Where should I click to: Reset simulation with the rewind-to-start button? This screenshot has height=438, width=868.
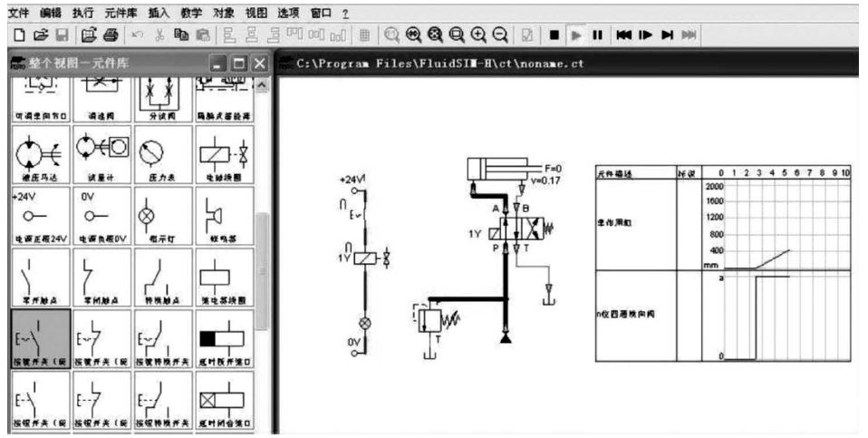[624, 35]
